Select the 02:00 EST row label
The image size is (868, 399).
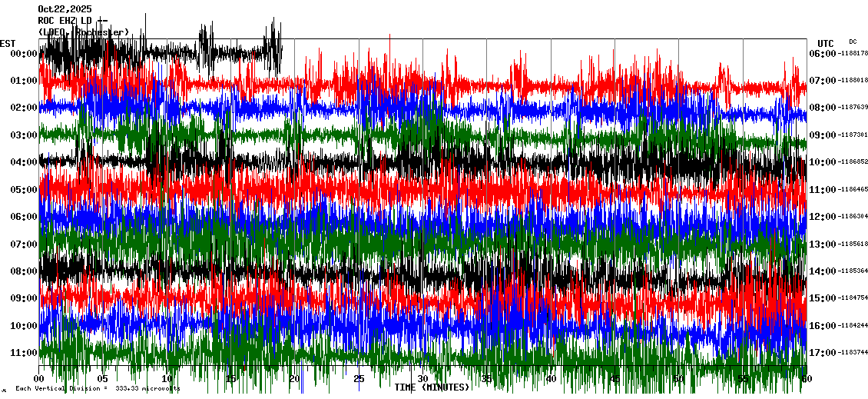tap(24, 108)
